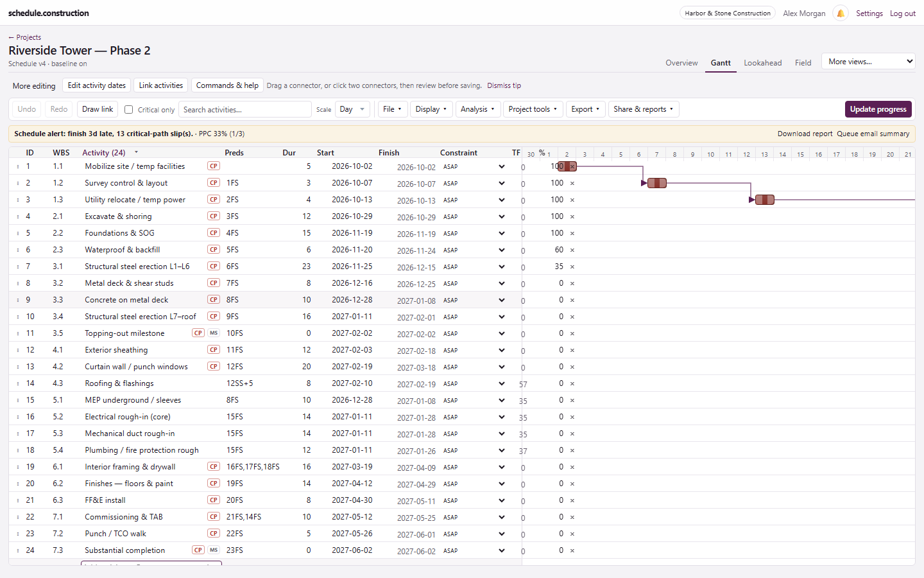Open the Scale Day dropdown
This screenshot has width=924, height=578.
pos(352,109)
